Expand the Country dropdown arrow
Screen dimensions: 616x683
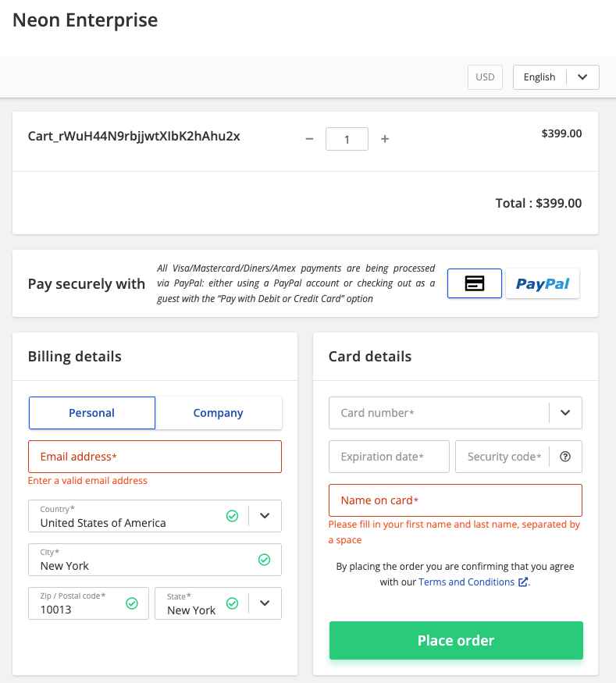click(265, 516)
